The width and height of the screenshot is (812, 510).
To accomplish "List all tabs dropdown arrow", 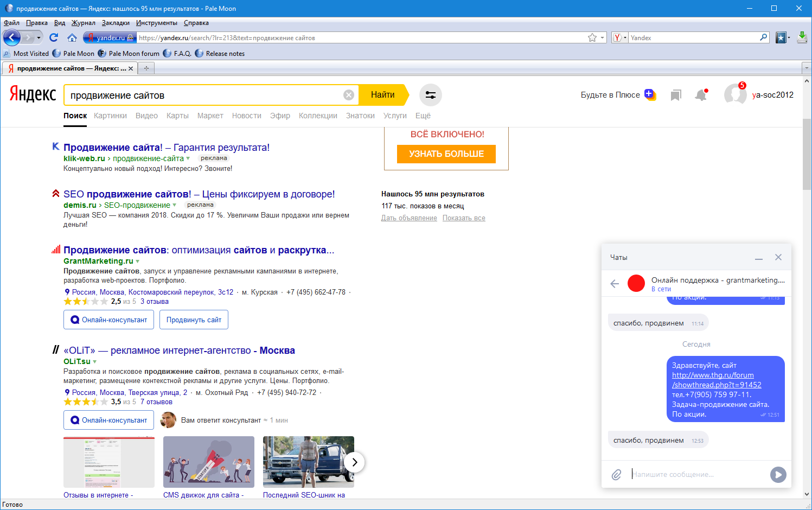I will click(x=806, y=68).
